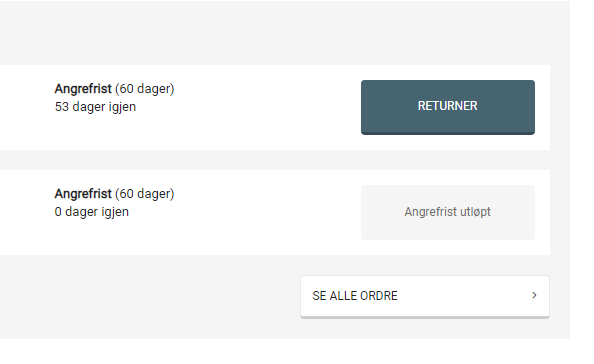Click the RETURNER button

(x=448, y=107)
